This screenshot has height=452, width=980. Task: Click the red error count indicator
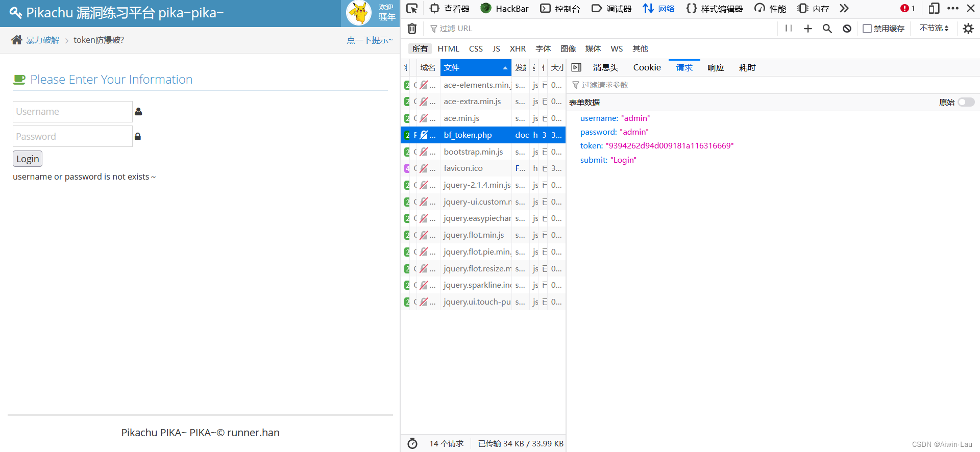(x=908, y=9)
